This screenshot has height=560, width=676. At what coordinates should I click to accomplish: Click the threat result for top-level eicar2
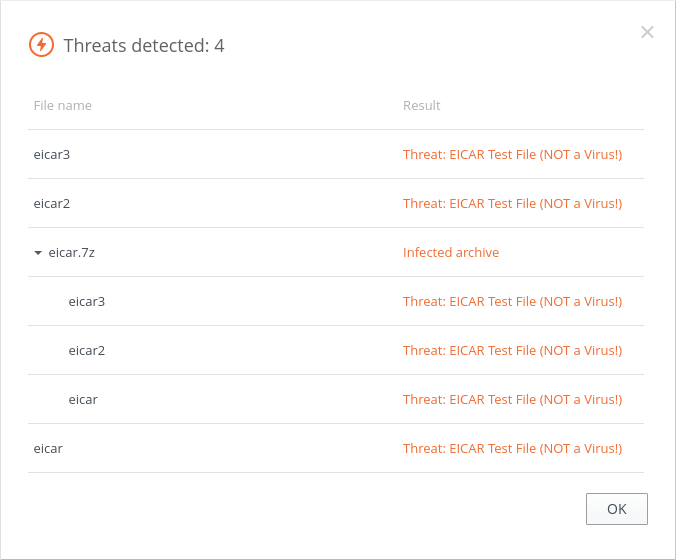pyautogui.click(x=512, y=203)
